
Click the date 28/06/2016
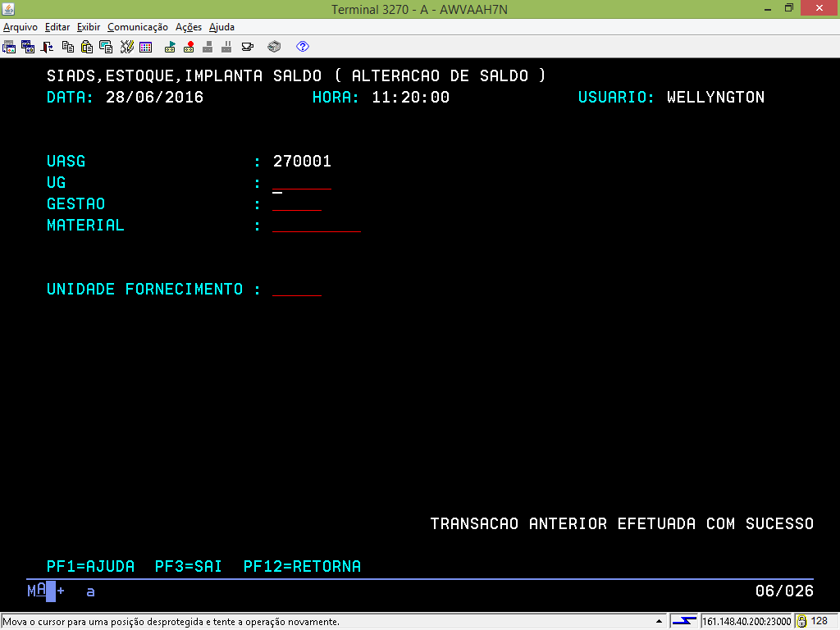coord(154,97)
